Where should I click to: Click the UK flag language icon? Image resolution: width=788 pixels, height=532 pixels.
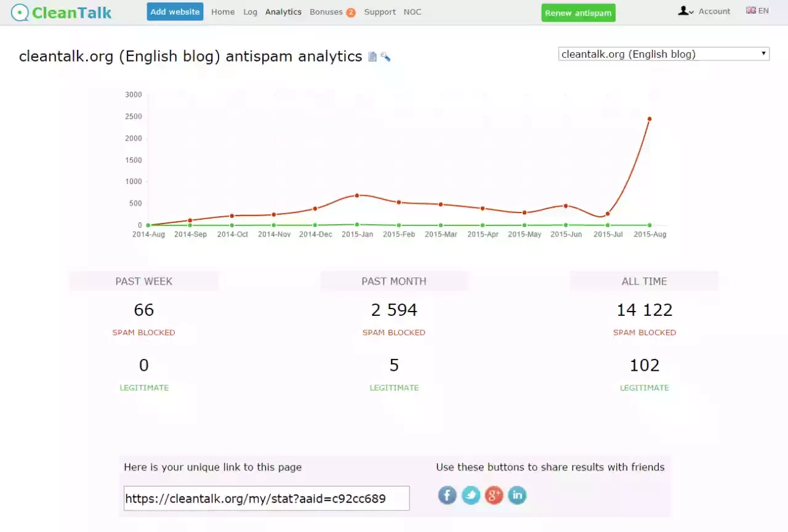tap(751, 10)
